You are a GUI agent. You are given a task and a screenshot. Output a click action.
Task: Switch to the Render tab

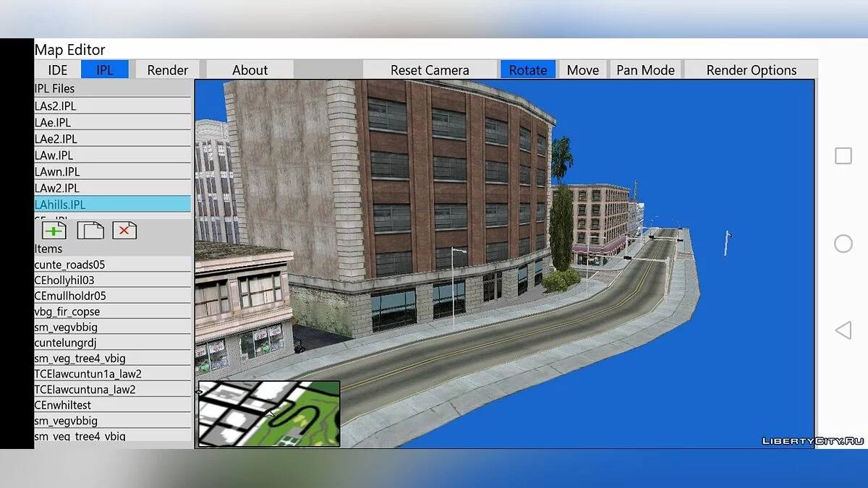point(167,70)
